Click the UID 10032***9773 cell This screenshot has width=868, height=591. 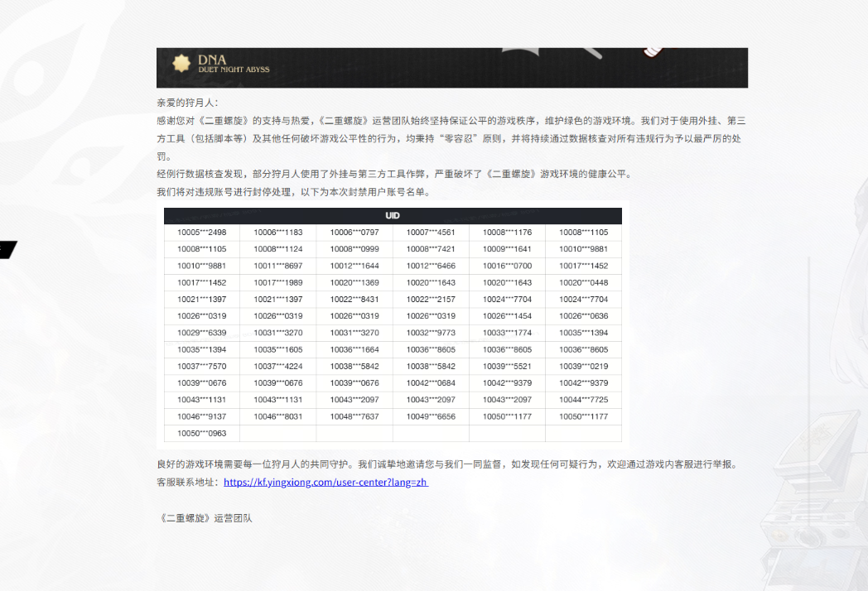click(x=431, y=333)
